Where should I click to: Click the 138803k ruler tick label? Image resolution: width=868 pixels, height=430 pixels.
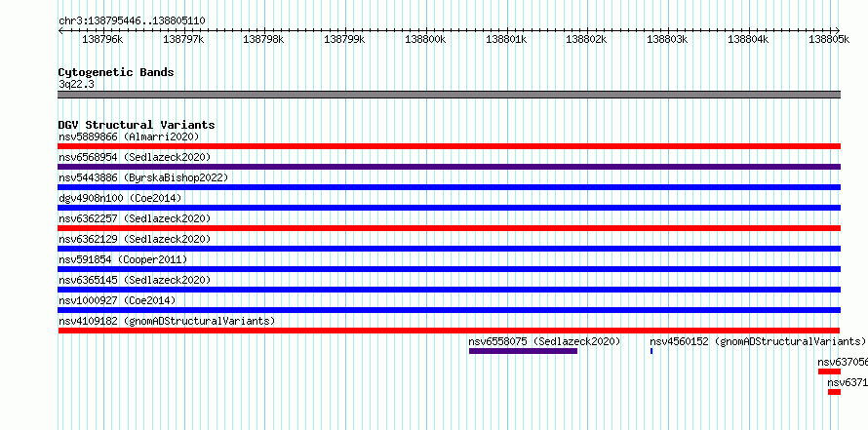point(667,39)
